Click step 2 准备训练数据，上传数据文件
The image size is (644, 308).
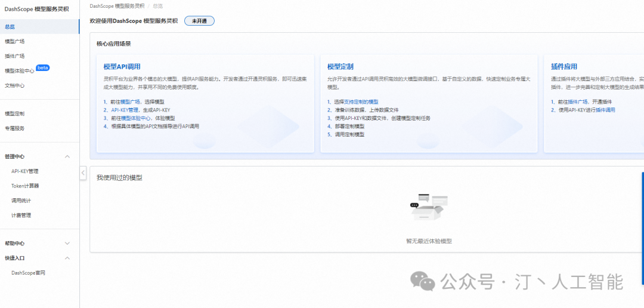(363, 110)
